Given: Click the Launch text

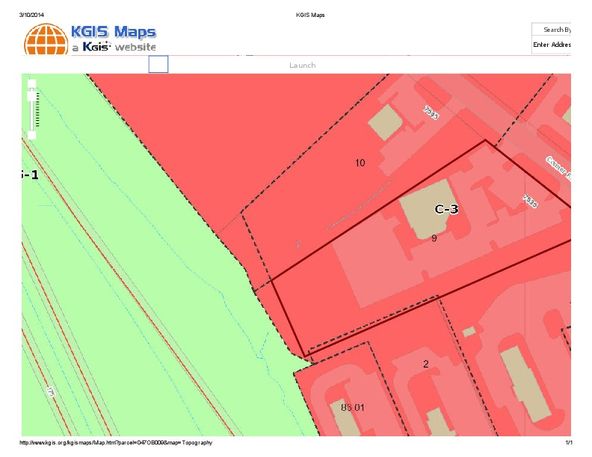Looking at the screenshot, I should coord(302,65).
